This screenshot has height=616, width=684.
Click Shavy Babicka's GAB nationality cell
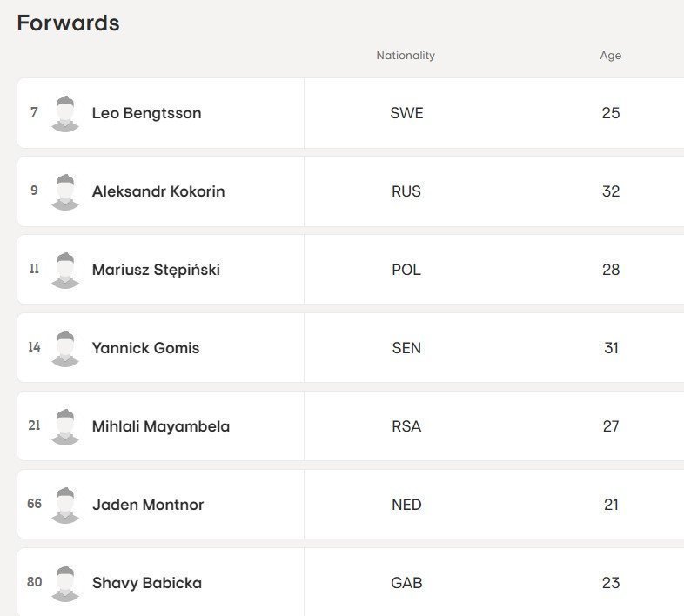click(x=406, y=583)
